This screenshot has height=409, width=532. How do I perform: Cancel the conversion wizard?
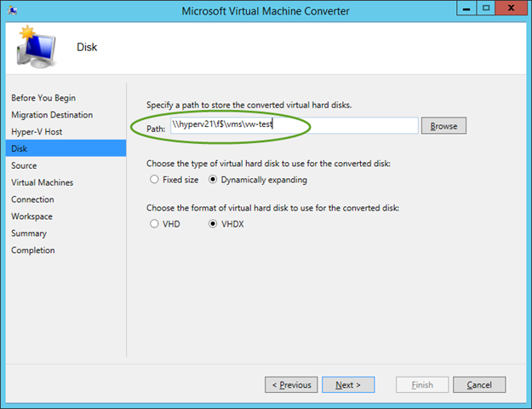479,384
